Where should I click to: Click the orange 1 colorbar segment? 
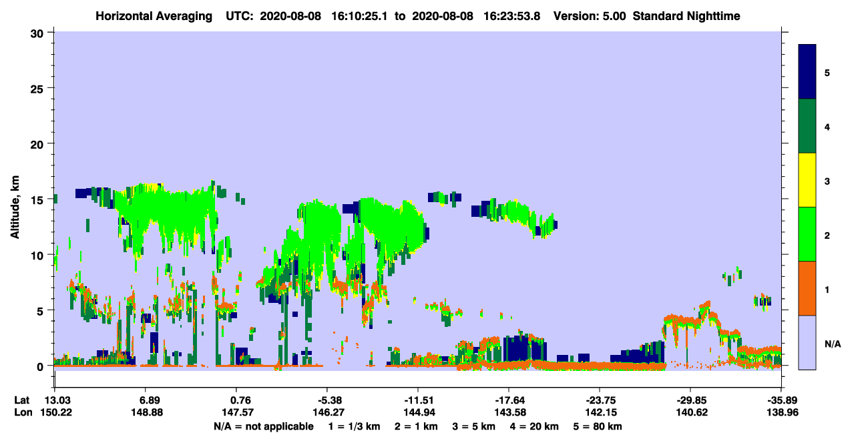(807, 288)
